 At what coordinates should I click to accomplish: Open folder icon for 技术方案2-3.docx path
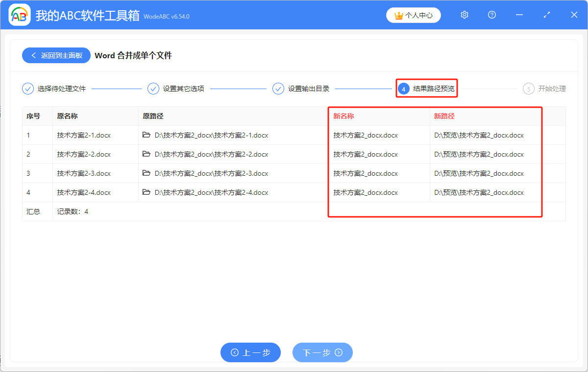point(147,173)
